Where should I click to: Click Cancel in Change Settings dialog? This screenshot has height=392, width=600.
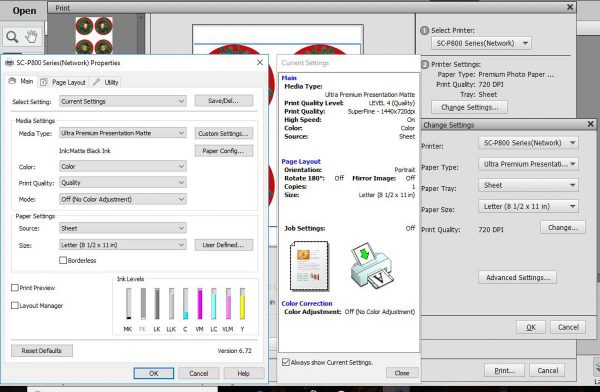[568, 327]
